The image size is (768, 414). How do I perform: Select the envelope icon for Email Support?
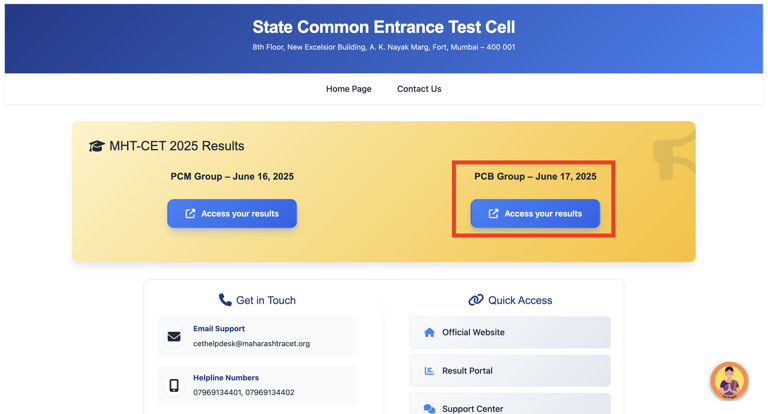[x=174, y=337]
